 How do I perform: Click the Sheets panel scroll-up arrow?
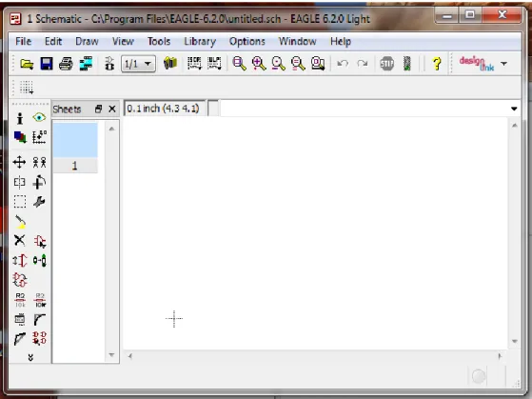(x=111, y=129)
